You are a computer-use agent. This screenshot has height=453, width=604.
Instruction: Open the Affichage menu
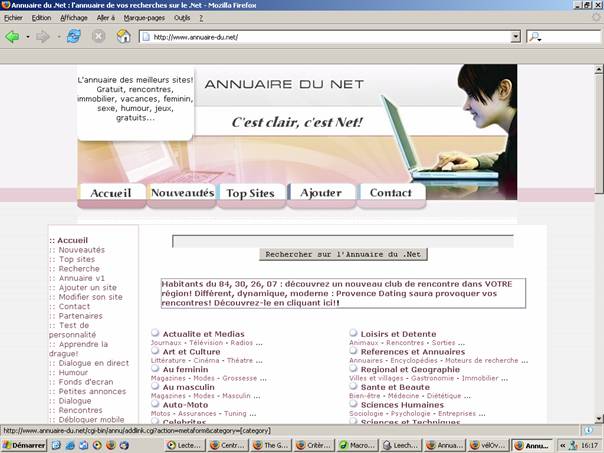pyautogui.click(x=74, y=18)
